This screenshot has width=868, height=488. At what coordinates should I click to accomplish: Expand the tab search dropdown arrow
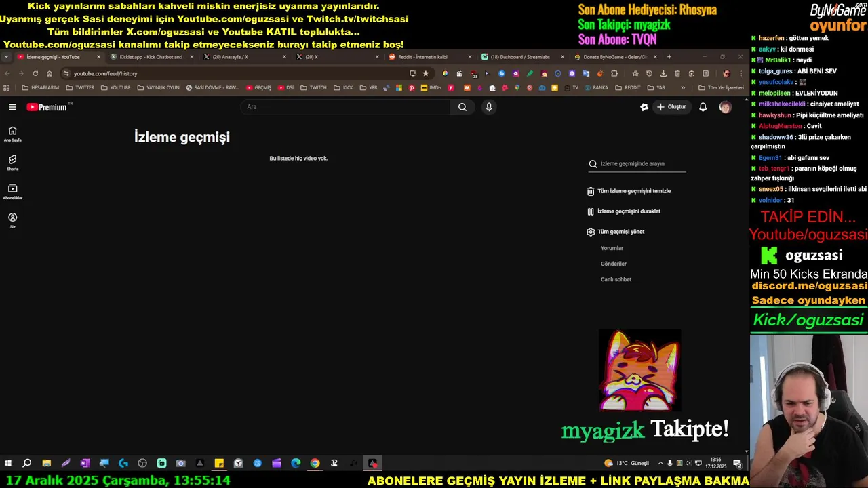click(x=6, y=57)
